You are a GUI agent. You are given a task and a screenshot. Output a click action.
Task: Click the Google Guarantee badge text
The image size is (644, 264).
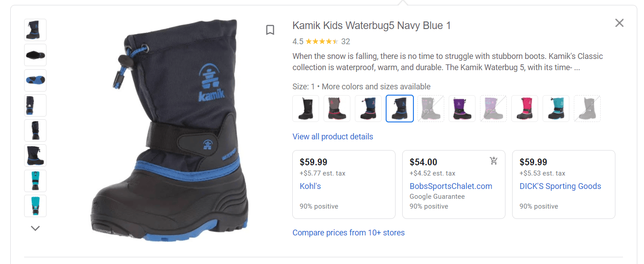coord(437,196)
